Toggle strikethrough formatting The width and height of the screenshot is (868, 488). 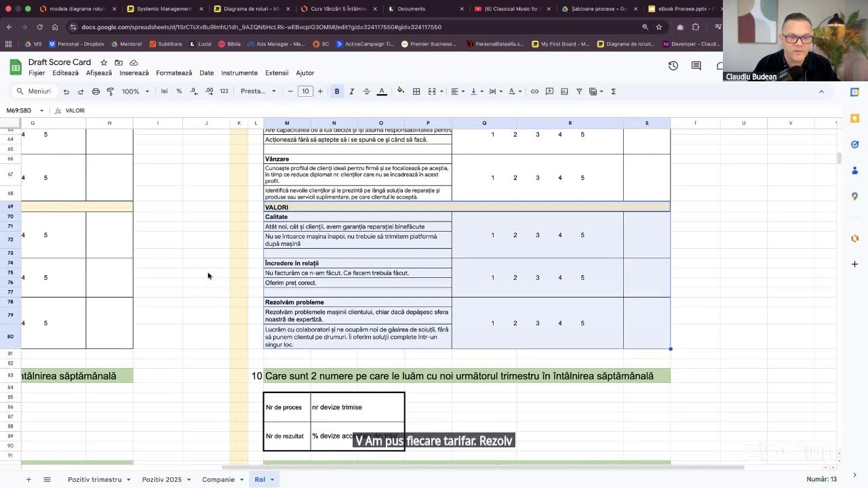[x=366, y=91]
